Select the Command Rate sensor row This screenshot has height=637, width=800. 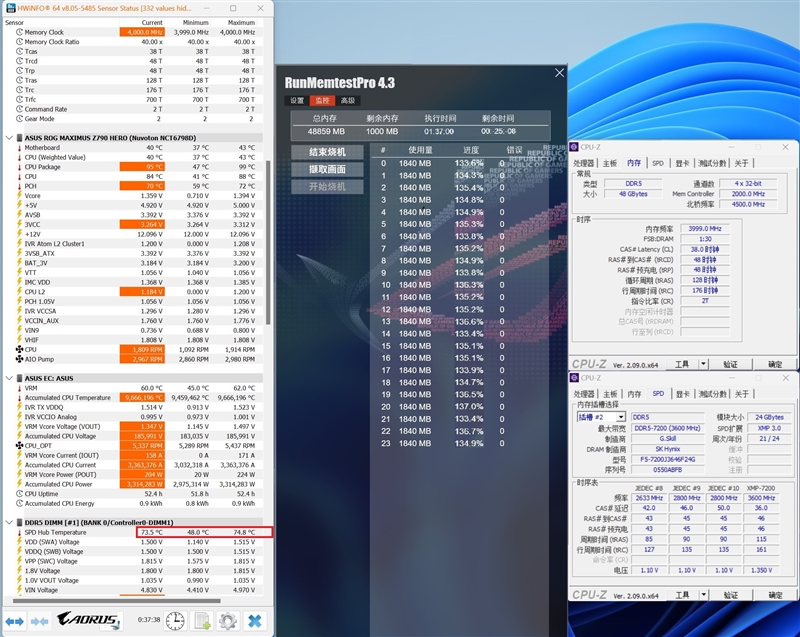133,109
